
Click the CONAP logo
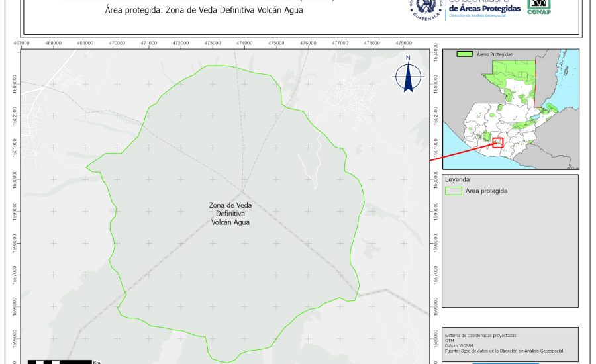pyautogui.click(x=539, y=6)
